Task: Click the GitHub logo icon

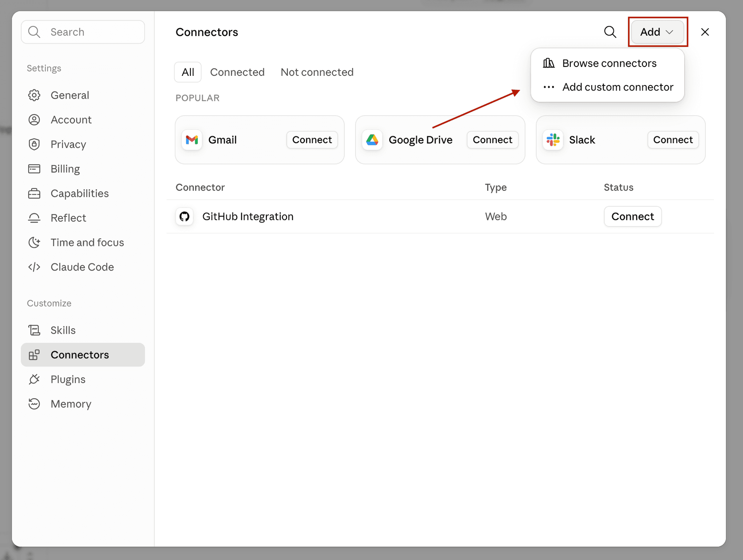Action: click(185, 216)
